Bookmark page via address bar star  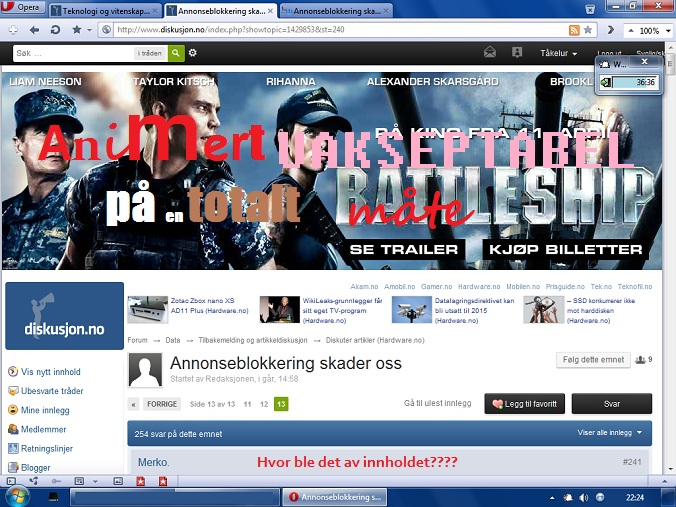[588, 30]
